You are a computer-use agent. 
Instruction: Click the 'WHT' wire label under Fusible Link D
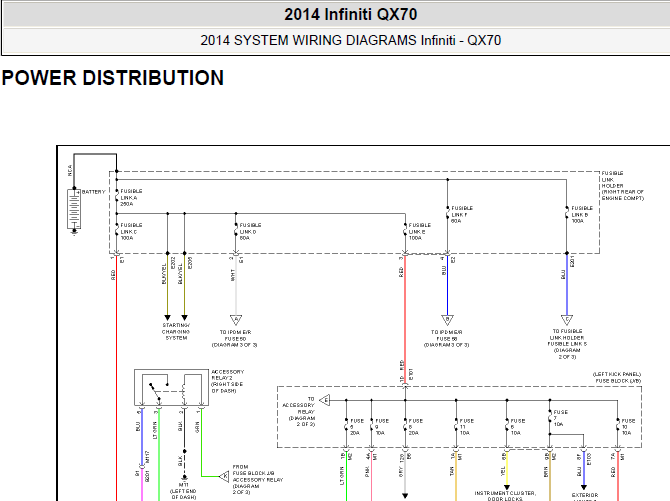tap(232, 275)
